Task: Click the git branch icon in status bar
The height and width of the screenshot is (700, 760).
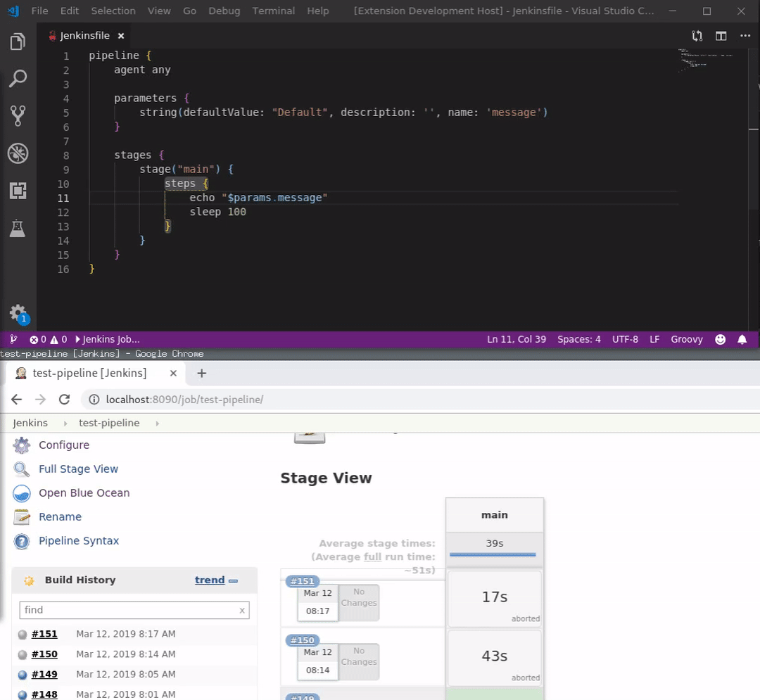Action: (x=13, y=339)
